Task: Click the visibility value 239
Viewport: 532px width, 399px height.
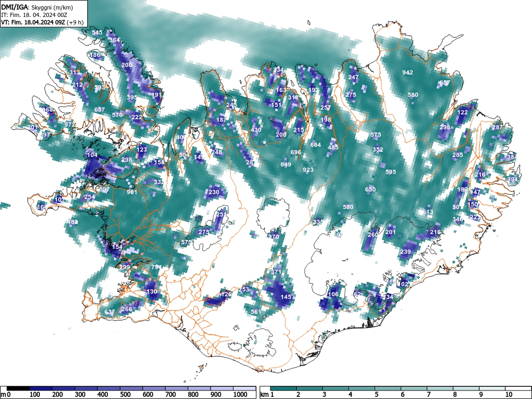Action: [x=405, y=252]
